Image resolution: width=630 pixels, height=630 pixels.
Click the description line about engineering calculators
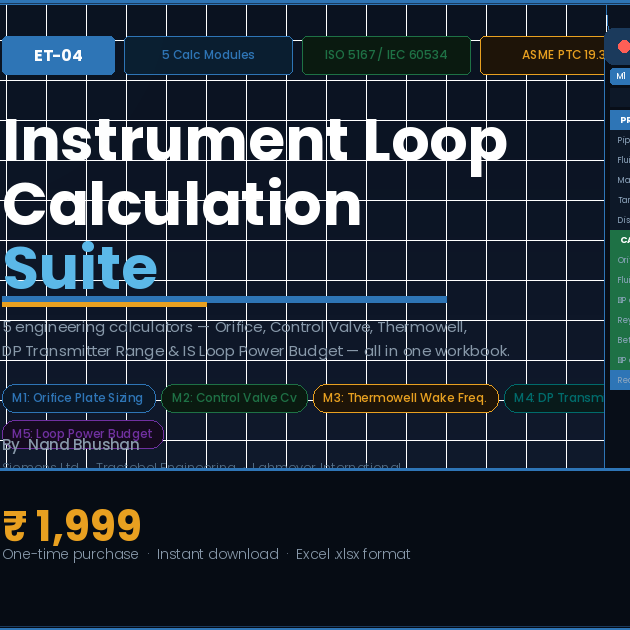click(235, 327)
